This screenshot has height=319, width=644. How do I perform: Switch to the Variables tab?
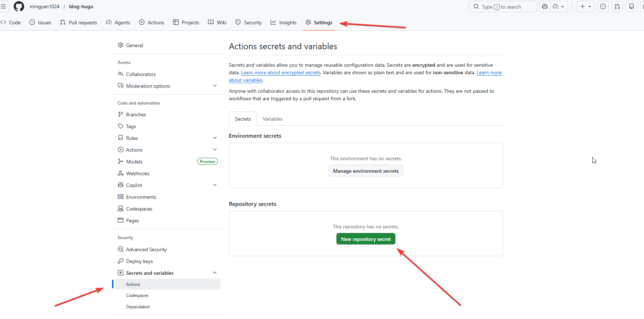coord(272,119)
